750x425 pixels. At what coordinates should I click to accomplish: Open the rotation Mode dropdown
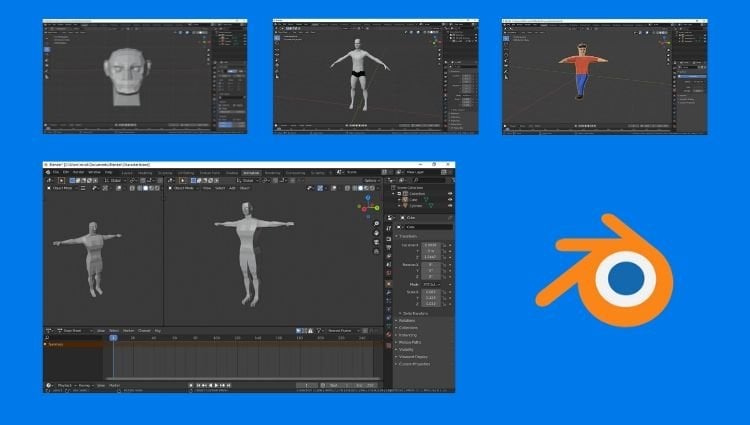433,284
